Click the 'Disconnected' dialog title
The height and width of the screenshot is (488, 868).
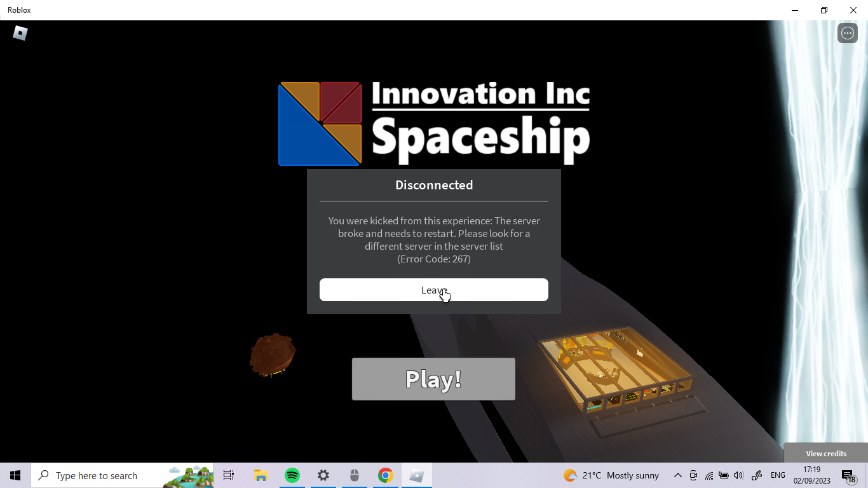(x=434, y=185)
